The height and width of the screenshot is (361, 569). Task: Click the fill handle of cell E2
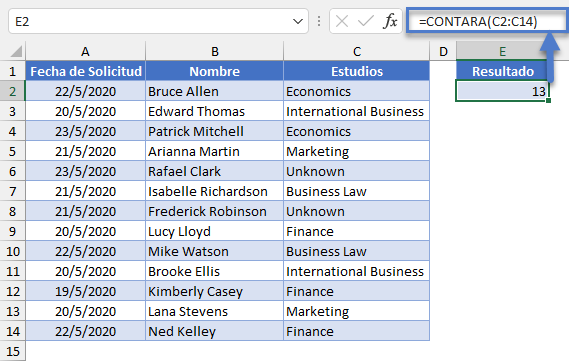pos(548,100)
